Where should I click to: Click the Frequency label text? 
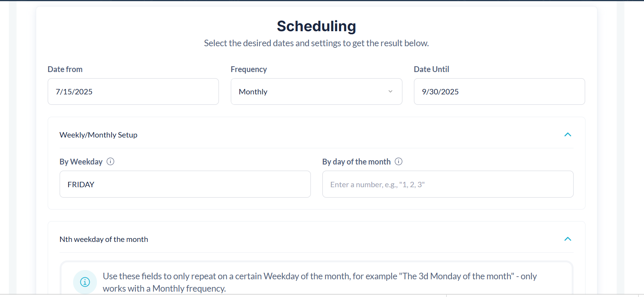pyautogui.click(x=249, y=69)
